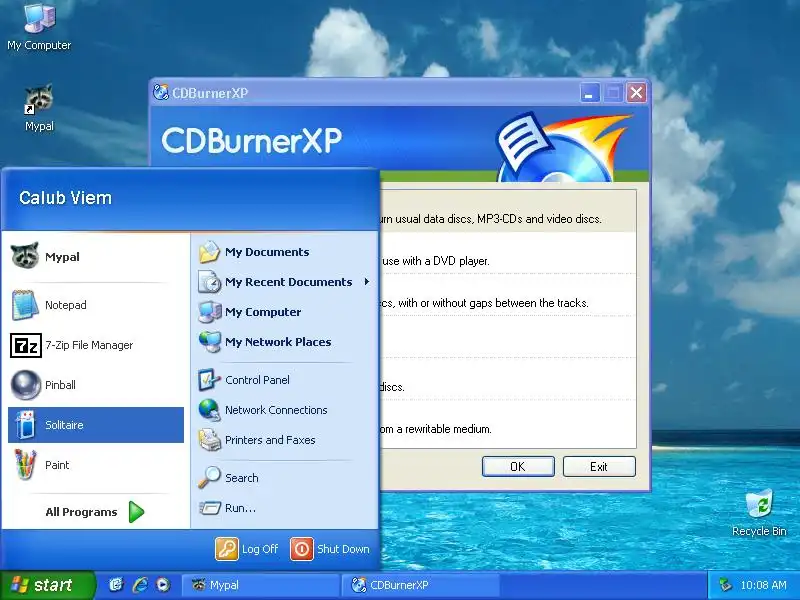Close the CDBurnerXP window
800x600 pixels.
[x=636, y=93]
